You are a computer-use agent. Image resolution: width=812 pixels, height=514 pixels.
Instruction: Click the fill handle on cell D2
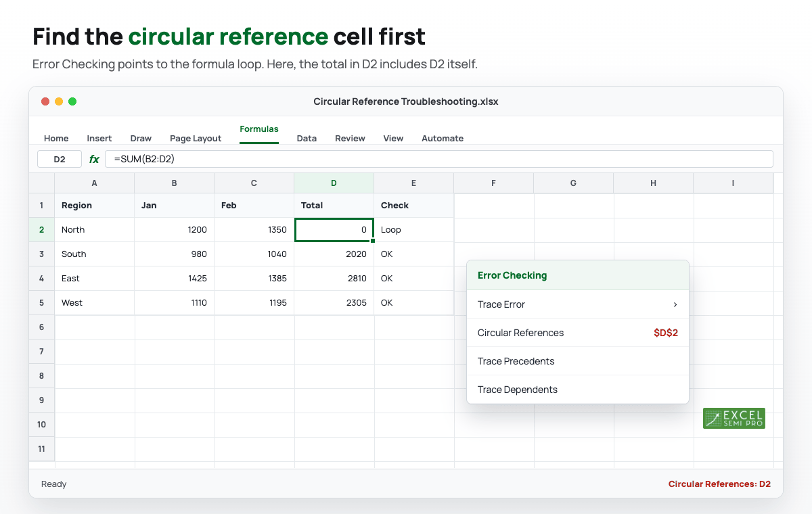tap(373, 241)
